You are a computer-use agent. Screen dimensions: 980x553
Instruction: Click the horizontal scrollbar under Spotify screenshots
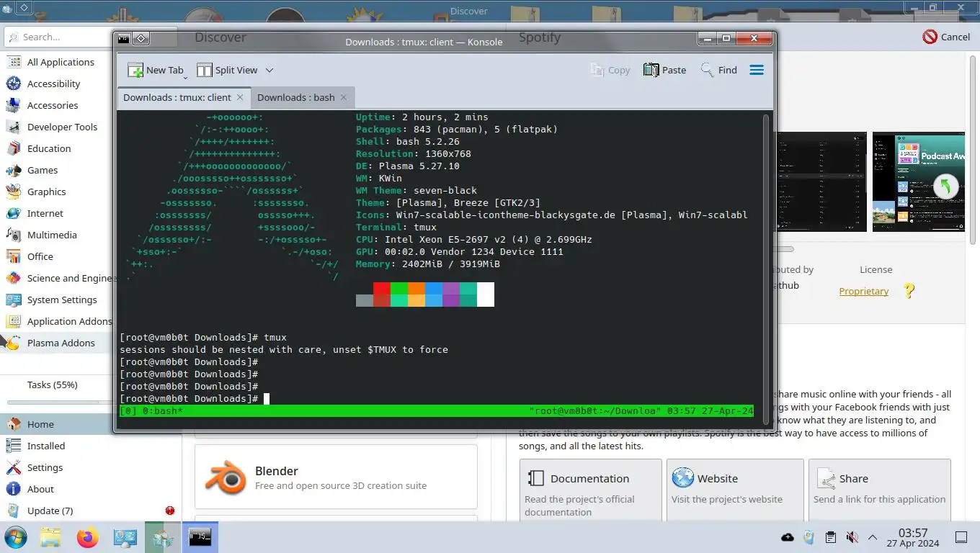click(x=785, y=249)
